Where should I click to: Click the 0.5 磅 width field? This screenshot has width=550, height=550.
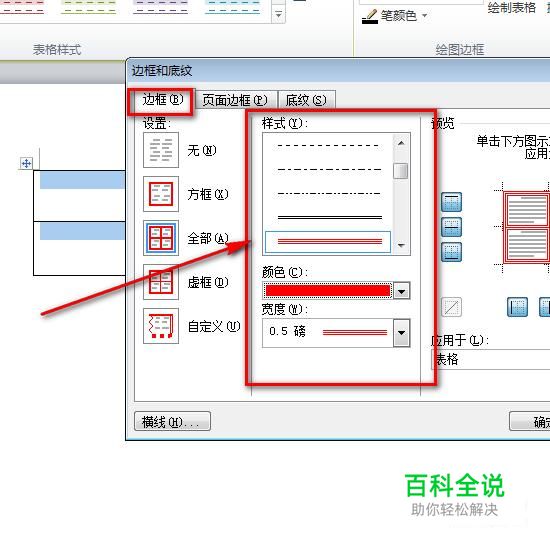[x=328, y=333]
